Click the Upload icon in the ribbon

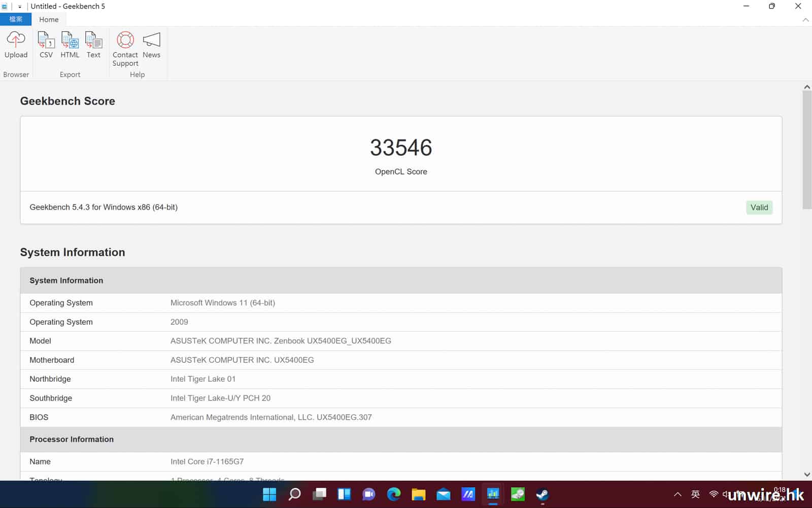click(x=16, y=45)
